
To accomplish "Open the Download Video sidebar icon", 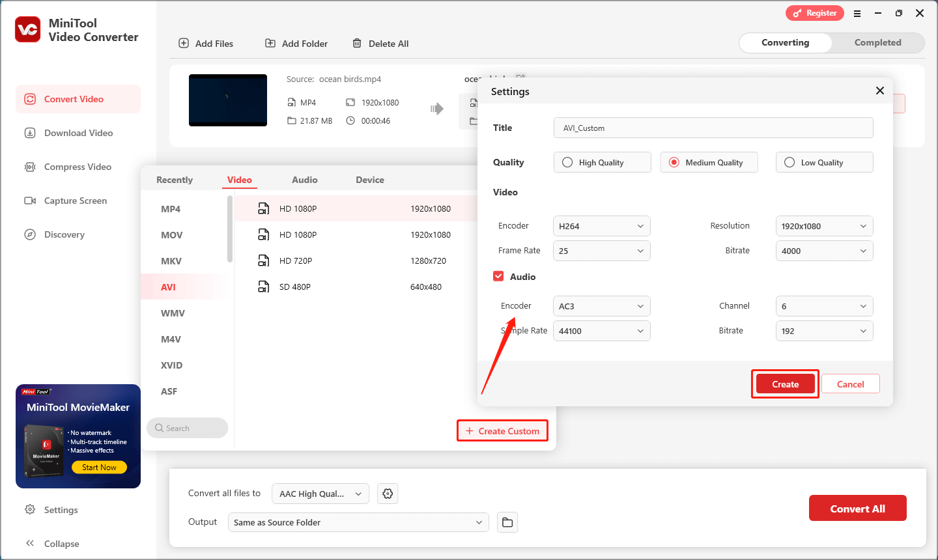I will click(30, 133).
